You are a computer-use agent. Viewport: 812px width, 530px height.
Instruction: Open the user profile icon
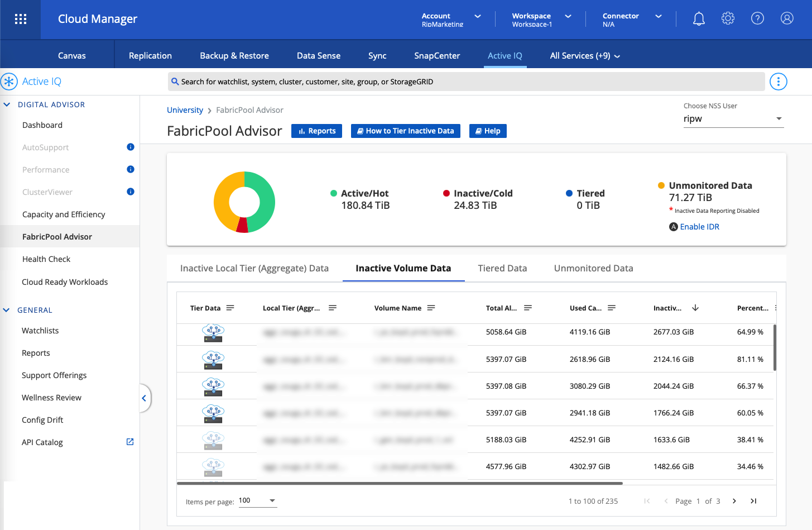tap(787, 19)
